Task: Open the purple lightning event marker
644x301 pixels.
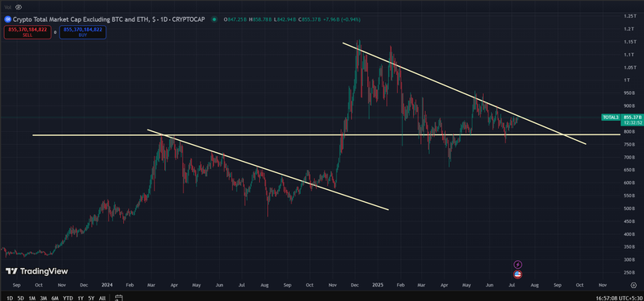Action: tap(518, 265)
